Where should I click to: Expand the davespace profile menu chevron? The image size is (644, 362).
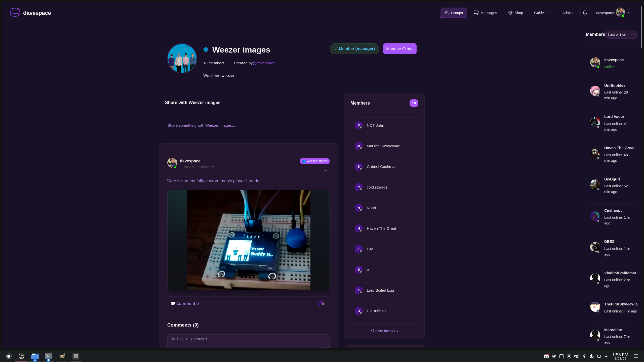tap(629, 13)
